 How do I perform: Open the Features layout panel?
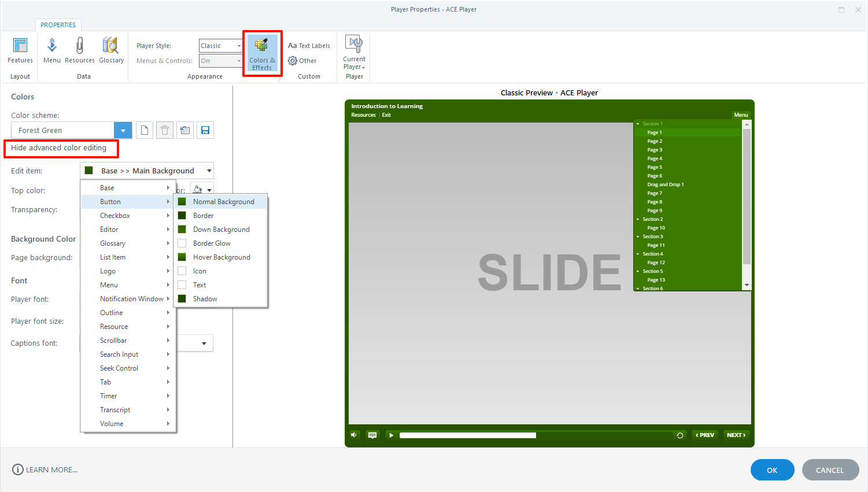tap(20, 51)
